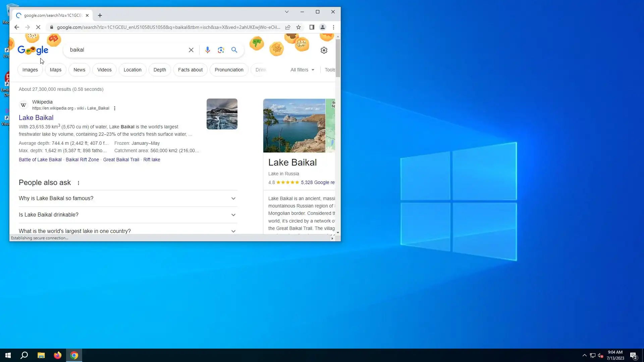Launch Firefox from the taskbar
This screenshot has height=362, width=644.
[58, 355]
